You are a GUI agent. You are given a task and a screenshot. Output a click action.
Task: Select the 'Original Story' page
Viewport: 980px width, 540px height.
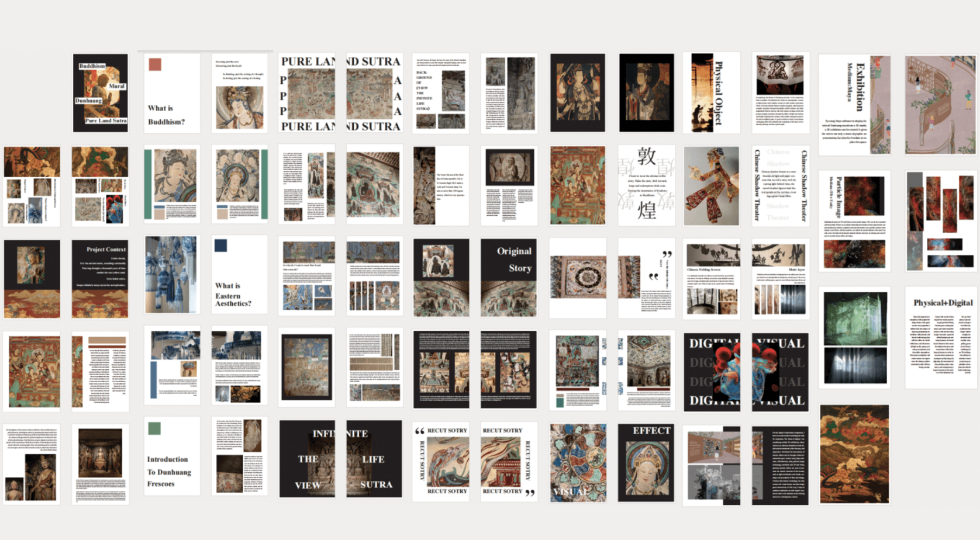click(508, 278)
